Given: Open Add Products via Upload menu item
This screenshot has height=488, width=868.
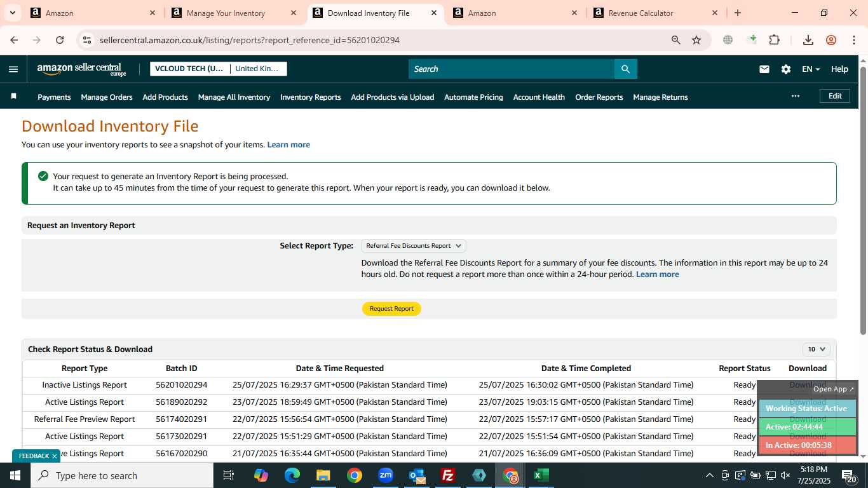Looking at the screenshot, I should (393, 97).
